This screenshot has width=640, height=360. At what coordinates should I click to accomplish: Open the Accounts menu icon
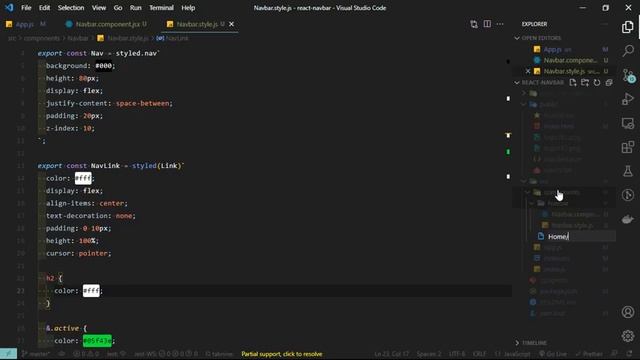pyautogui.click(x=628, y=312)
